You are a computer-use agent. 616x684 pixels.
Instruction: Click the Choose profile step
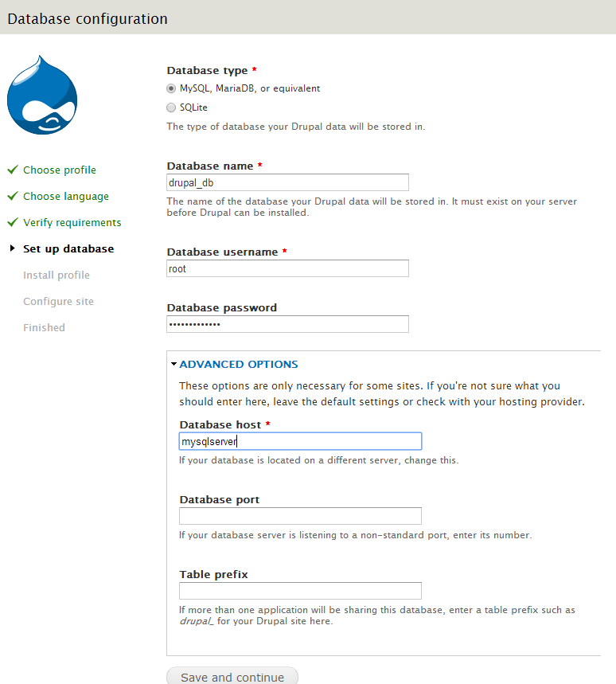coord(59,170)
